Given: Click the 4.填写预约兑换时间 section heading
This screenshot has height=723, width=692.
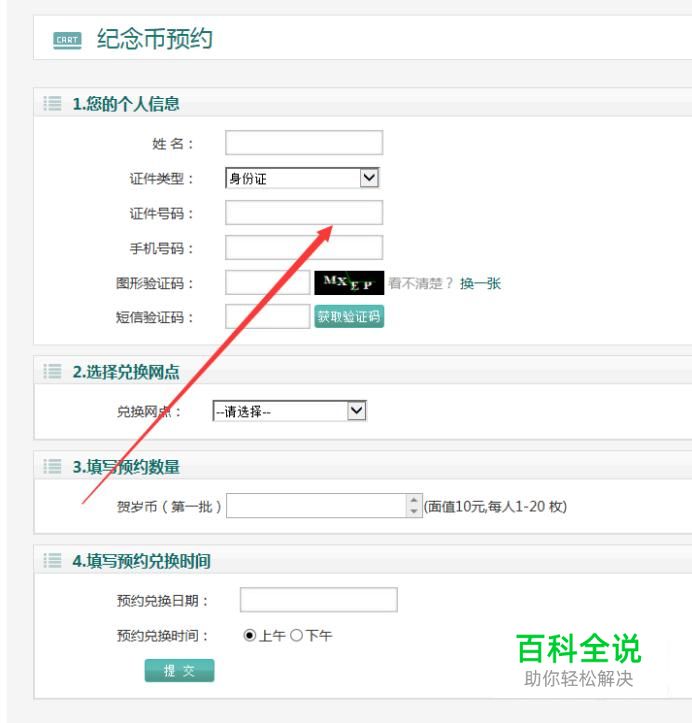Looking at the screenshot, I should coord(142,561).
